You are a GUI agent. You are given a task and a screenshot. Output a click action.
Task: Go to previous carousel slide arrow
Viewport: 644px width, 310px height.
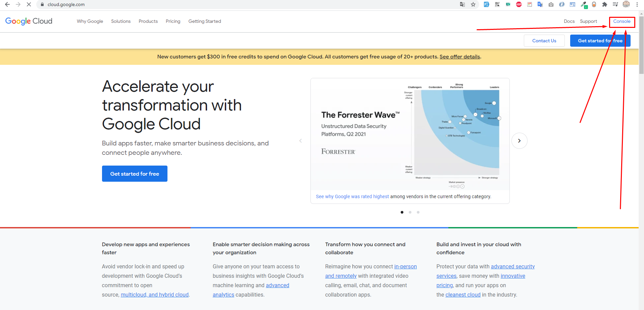click(301, 141)
